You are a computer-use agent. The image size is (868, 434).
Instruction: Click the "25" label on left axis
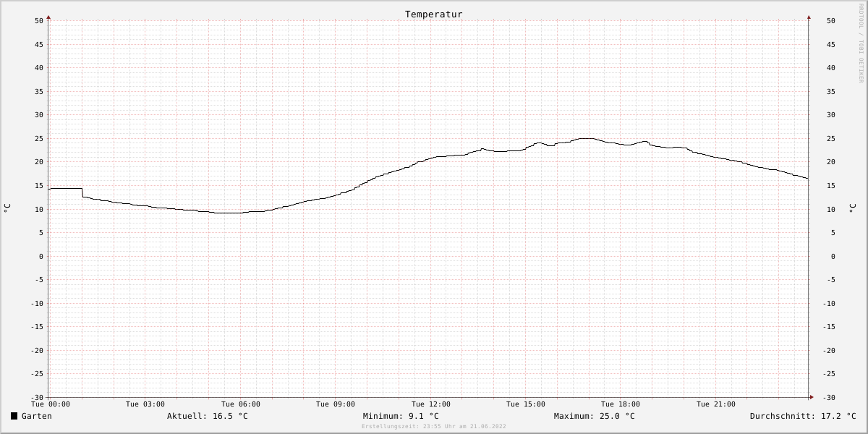click(39, 139)
